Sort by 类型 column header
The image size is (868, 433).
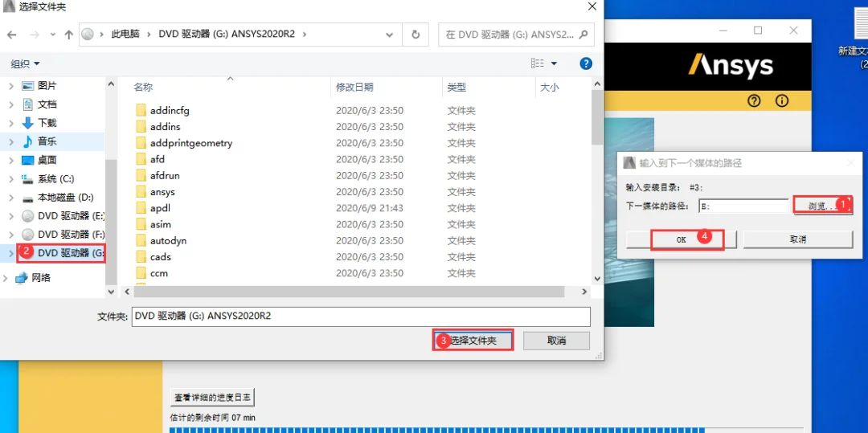[x=457, y=87]
